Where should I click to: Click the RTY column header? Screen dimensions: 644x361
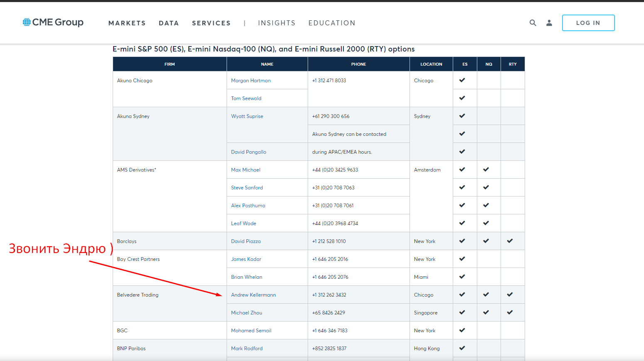[513, 64]
